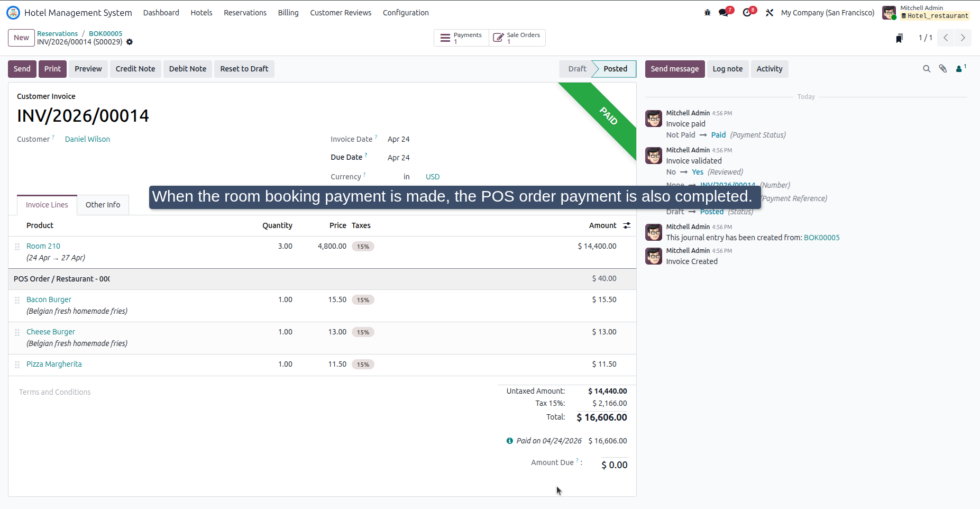Open Bacon Burger product link
The width and height of the screenshot is (980, 509).
coord(49,299)
